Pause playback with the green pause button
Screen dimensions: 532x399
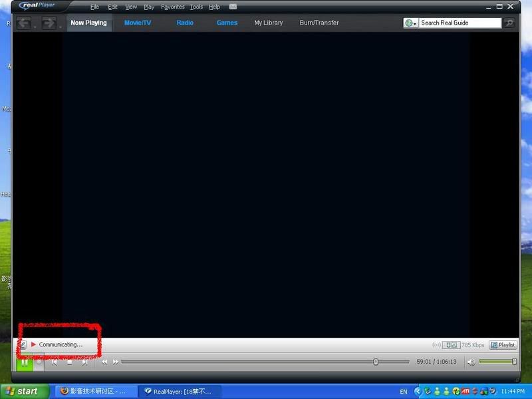pyautogui.click(x=24, y=362)
